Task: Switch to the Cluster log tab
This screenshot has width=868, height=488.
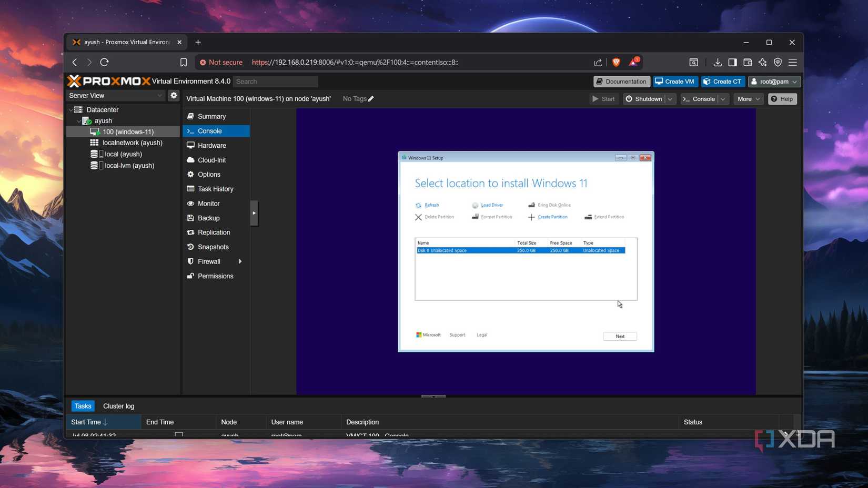Action: (x=118, y=406)
